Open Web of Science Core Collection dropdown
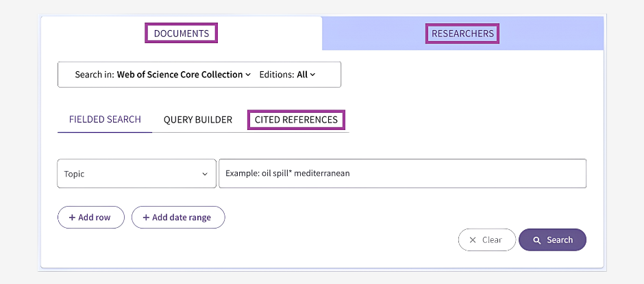Screen dimensions: 644x284 pos(184,75)
